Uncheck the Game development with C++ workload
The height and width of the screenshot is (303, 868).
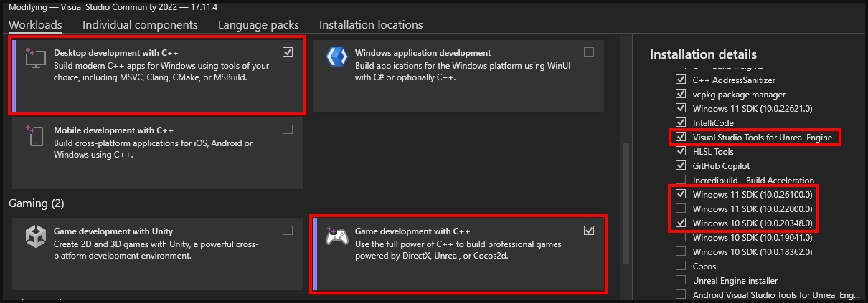click(x=589, y=231)
